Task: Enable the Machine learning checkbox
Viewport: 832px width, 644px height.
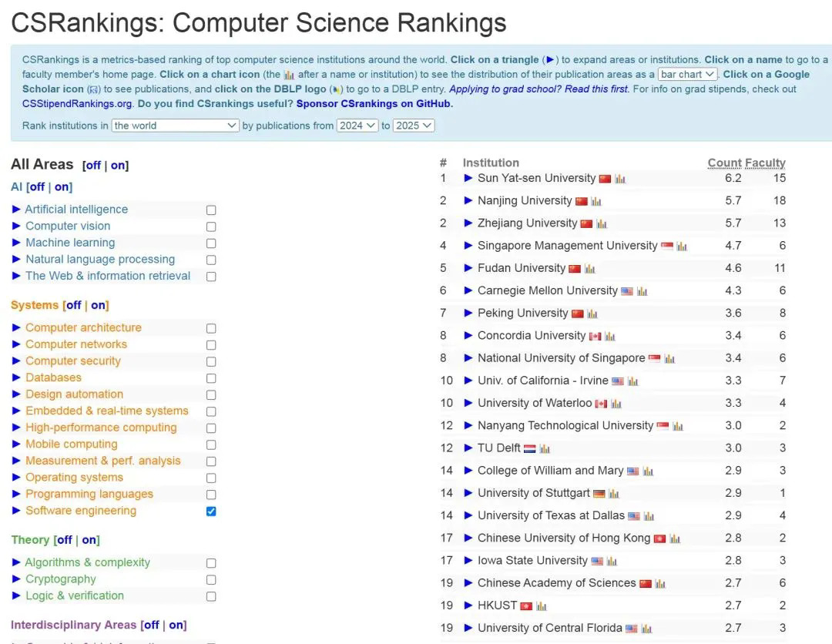Action: point(210,243)
